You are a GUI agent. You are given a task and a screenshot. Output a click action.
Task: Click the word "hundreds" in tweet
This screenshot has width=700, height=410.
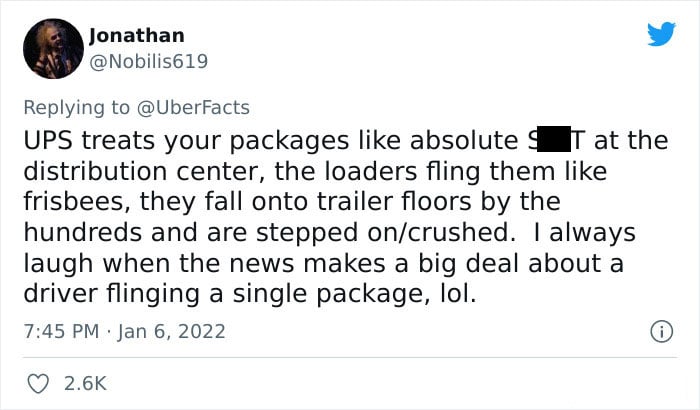(x=83, y=233)
